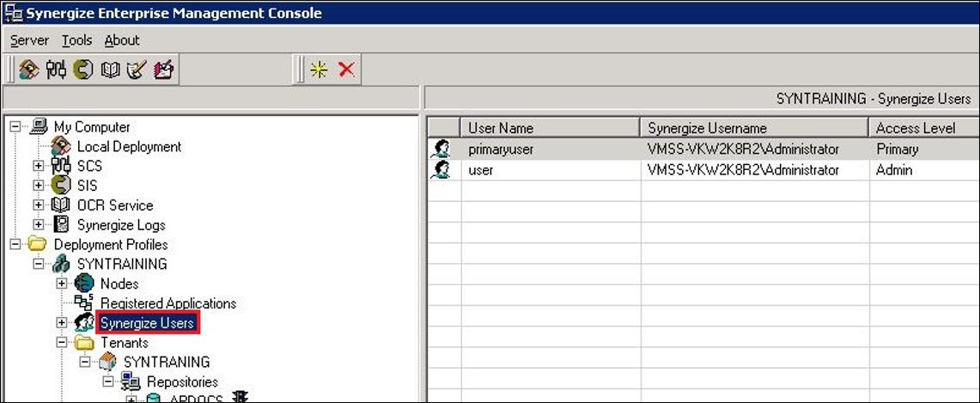Collapse the SYNTRAINING deployment node

[x=38, y=264]
